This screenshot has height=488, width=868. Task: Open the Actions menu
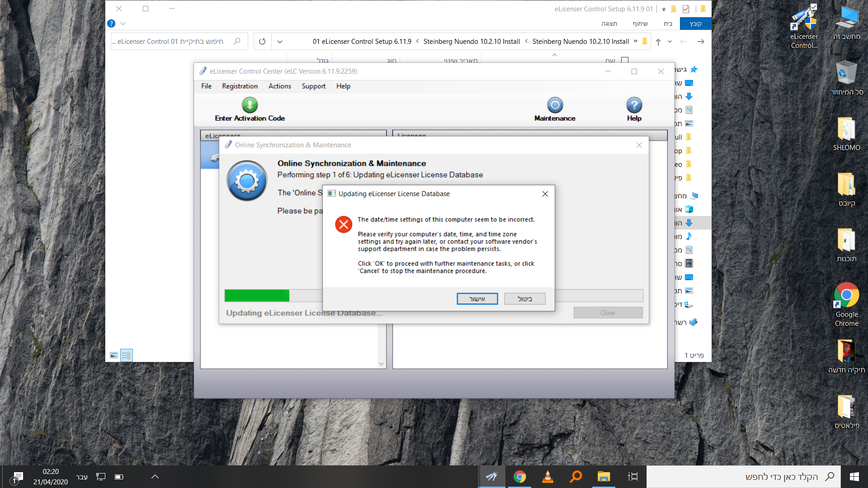click(x=279, y=86)
